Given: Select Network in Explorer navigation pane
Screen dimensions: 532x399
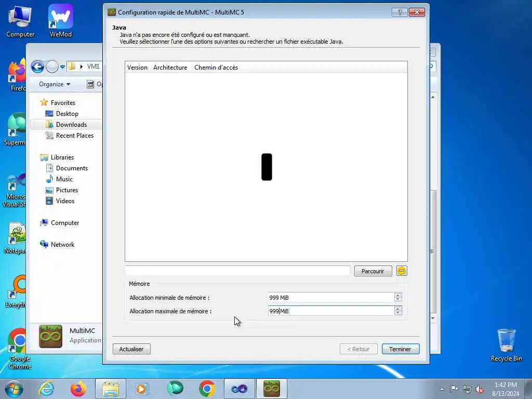Looking at the screenshot, I should click(x=62, y=244).
